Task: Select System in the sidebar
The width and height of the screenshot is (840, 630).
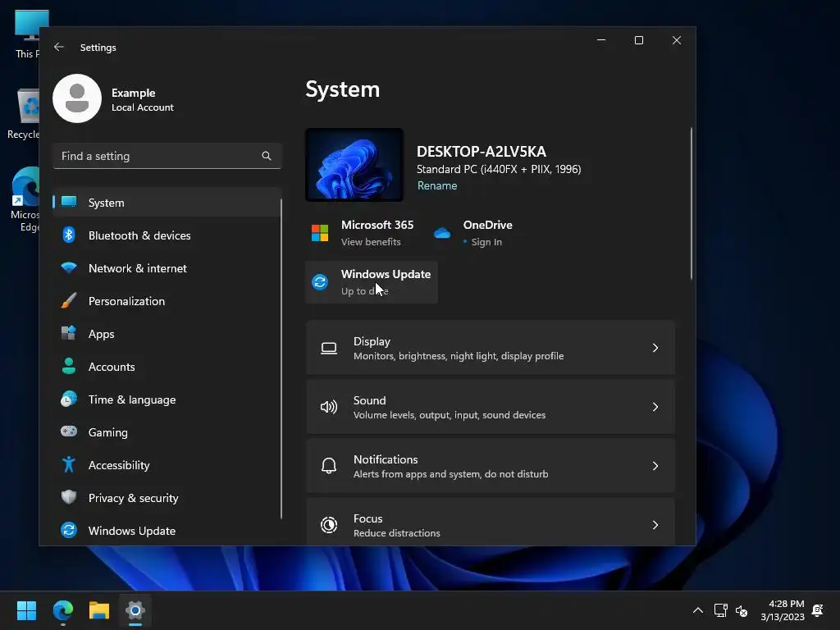Action: point(167,203)
